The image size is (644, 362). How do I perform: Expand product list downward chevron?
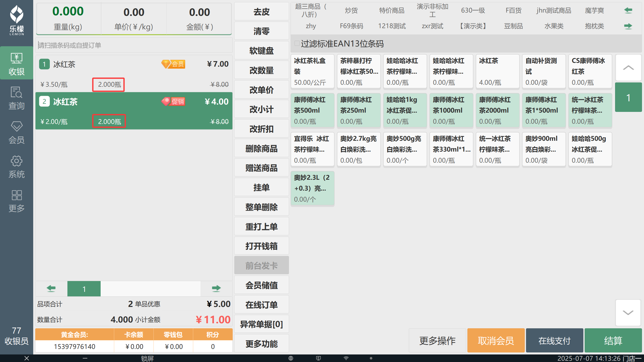628,312
